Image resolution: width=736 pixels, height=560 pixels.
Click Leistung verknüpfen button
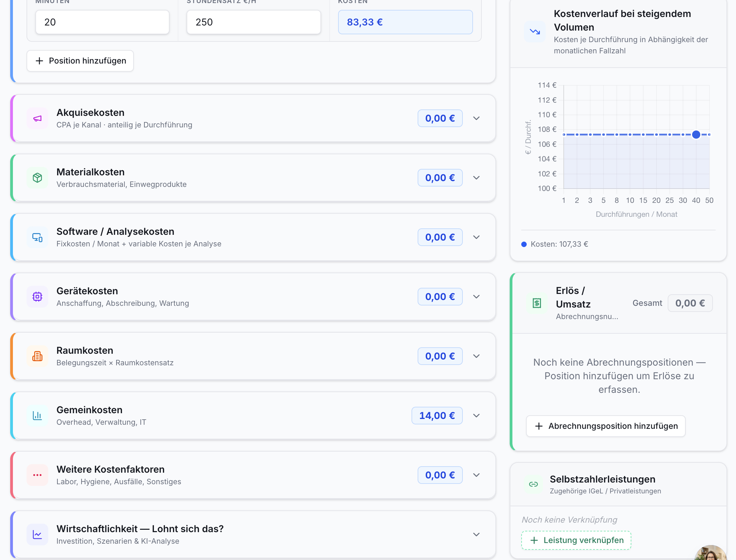[x=576, y=540]
